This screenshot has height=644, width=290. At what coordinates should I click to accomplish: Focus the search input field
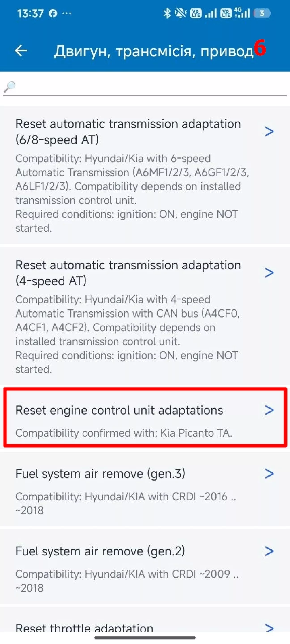(x=150, y=87)
